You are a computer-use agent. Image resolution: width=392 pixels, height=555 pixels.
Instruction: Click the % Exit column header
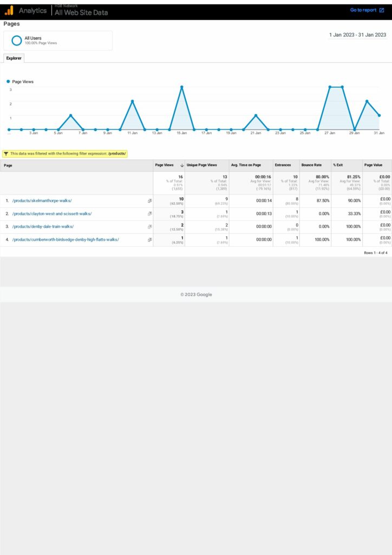click(x=338, y=165)
